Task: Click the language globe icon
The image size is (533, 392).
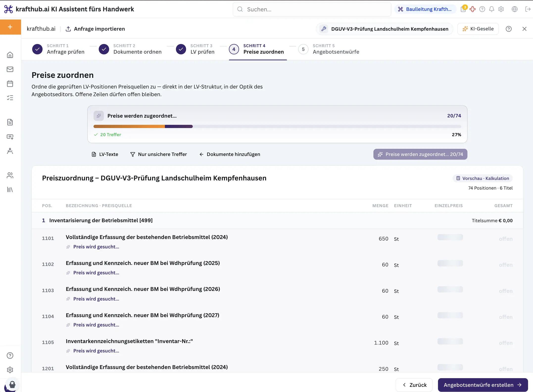Action: click(x=514, y=9)
